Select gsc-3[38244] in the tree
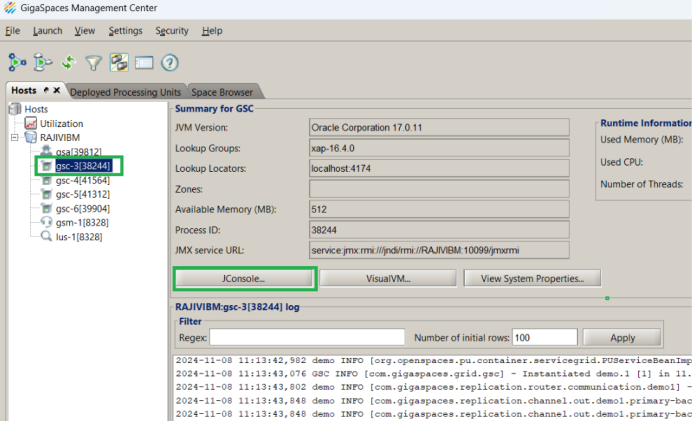Image resolution: width=692 pixels, height=421 pixels. (x=83, y=166)
